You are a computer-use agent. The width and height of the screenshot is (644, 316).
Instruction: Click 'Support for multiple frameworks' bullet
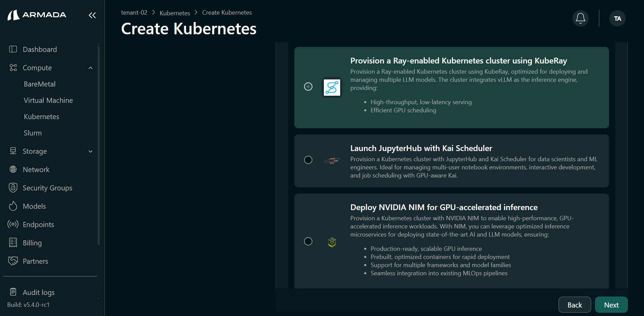point(441,265)
